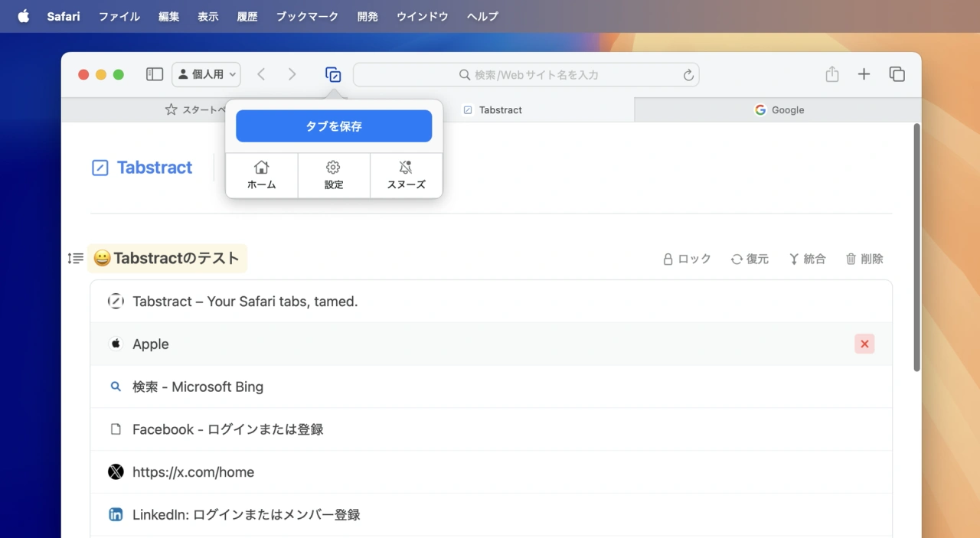Open a new tab with plus icon

pos(864,74)
